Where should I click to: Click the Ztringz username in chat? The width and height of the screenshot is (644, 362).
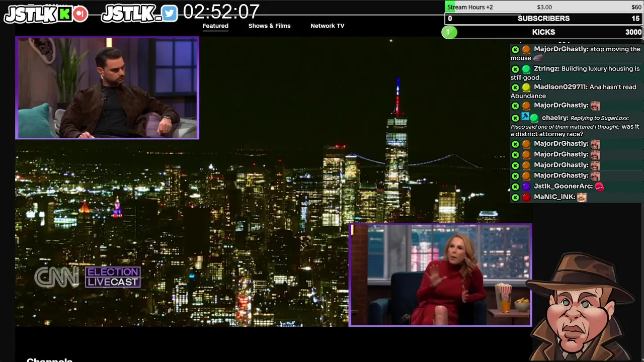546,69
